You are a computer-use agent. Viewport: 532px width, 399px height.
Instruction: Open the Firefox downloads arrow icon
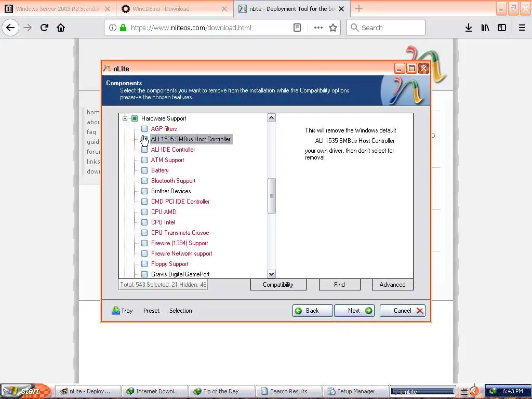[x=469, y=28]
